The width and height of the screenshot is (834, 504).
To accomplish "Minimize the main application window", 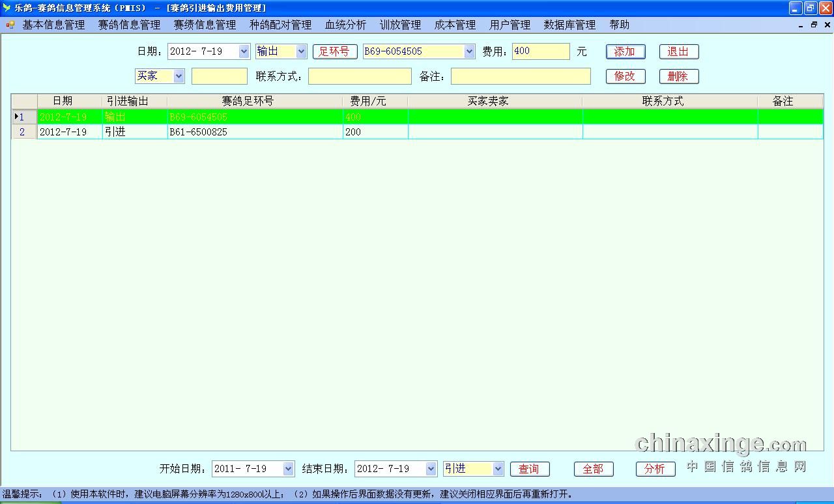I will (x=796, y=8).
